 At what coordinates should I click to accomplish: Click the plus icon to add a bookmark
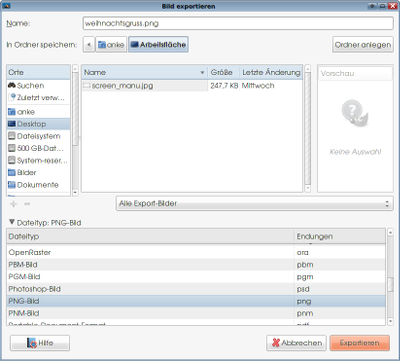13,204
